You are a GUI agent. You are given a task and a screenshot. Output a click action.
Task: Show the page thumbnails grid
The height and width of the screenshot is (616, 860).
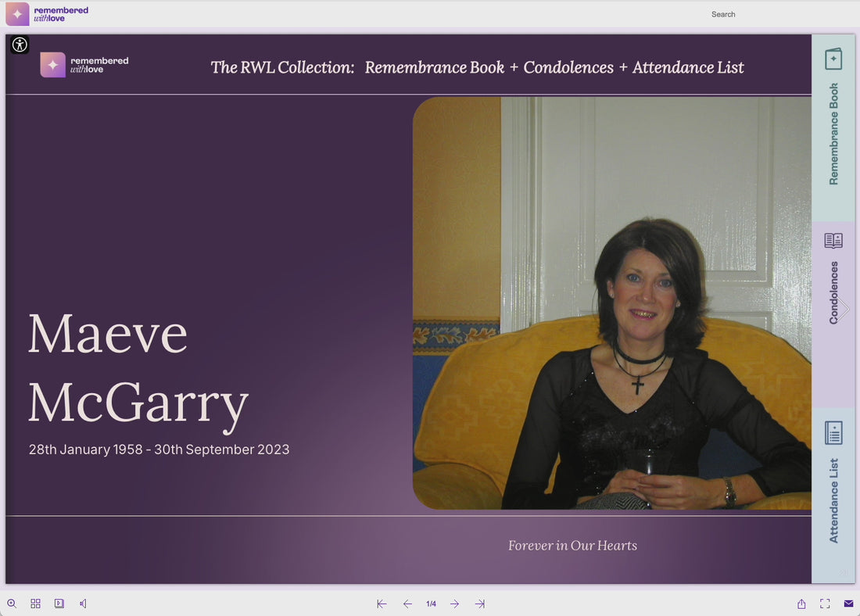[36, 603]
